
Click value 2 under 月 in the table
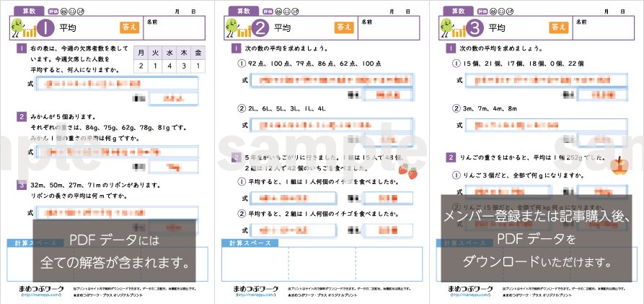[x=141, y=66]
